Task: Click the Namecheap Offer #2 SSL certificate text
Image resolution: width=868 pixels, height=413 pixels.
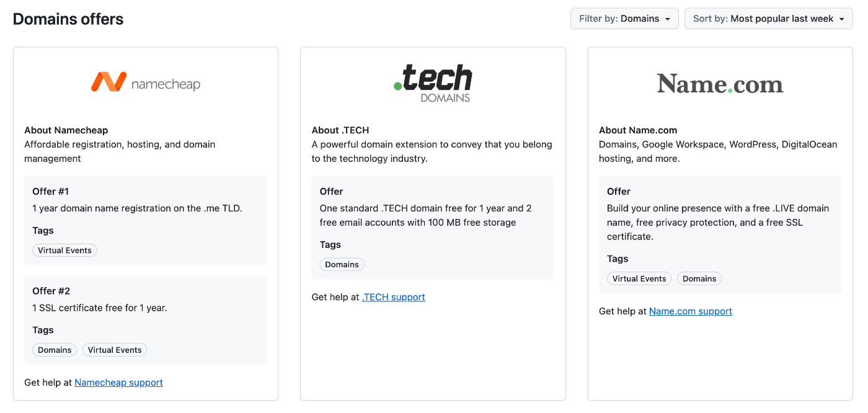Action: (x=100, y=308)
